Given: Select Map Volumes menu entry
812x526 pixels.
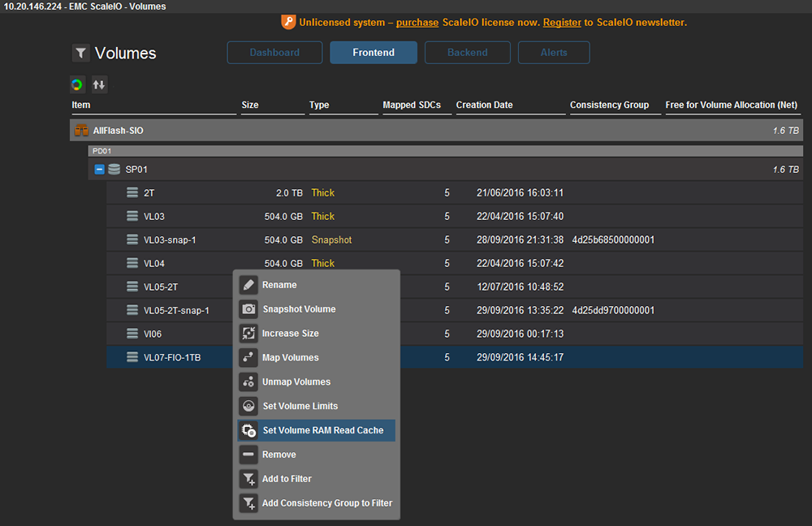Looking at the screenshot, I should click(x=317, y=357).
